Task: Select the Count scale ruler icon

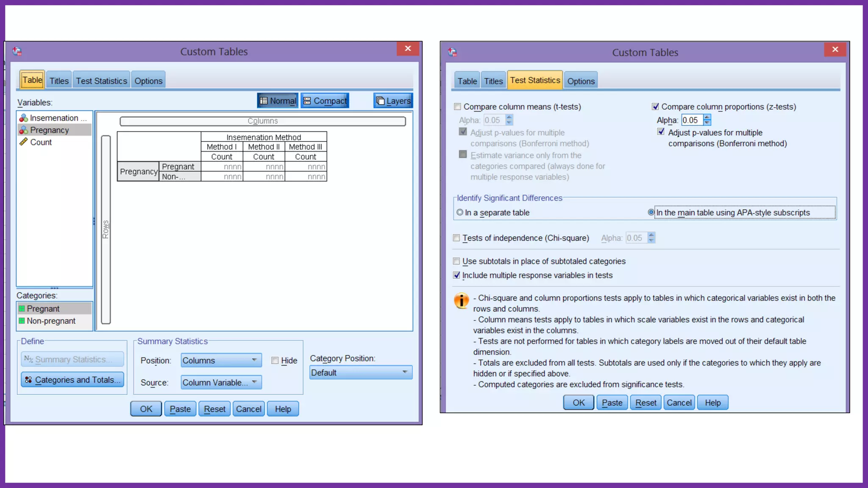Action: [24, 142]
